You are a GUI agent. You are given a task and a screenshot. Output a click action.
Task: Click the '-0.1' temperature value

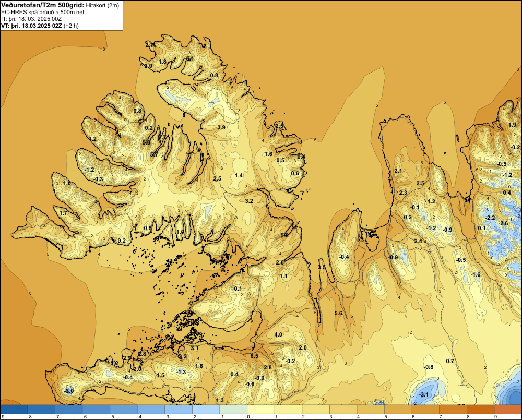415,207
